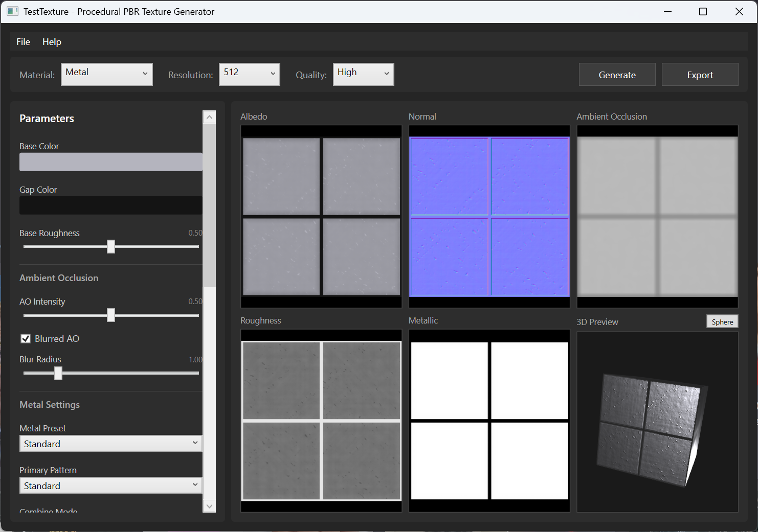Maximize the TestTexture window
Viewport: 758px width, 532px height.
click(703, 11)
